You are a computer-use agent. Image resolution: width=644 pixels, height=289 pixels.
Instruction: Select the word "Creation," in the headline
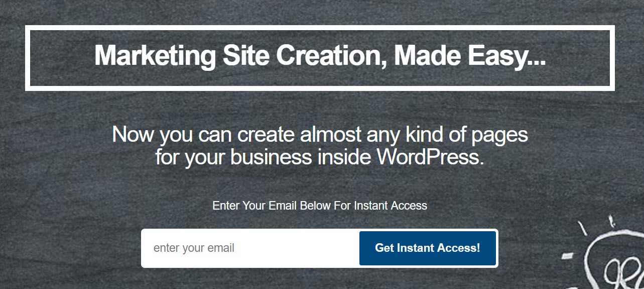[331, 55]
